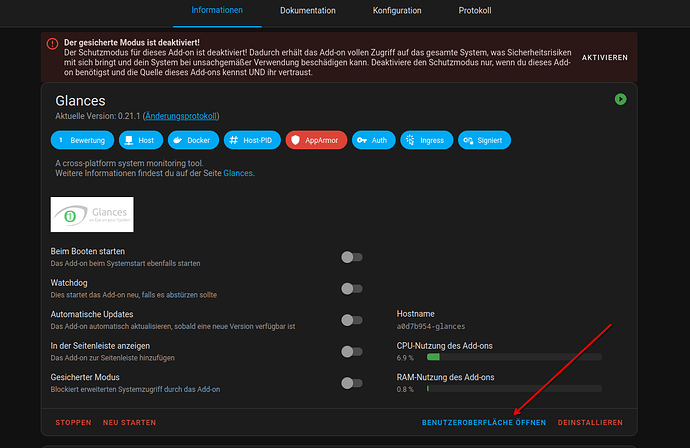Toggle In der Seitenleiste anzeigen

click(352, 352)
